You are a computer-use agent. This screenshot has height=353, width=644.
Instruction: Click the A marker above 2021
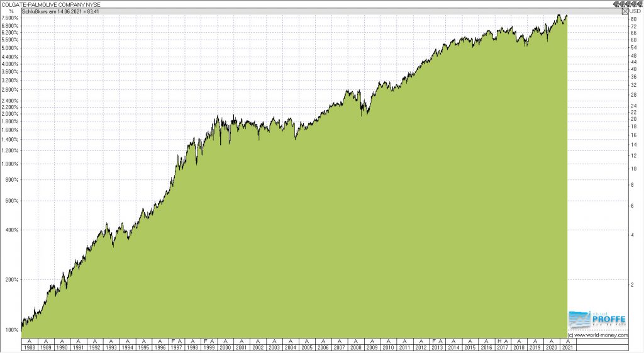tap(568, 341)
